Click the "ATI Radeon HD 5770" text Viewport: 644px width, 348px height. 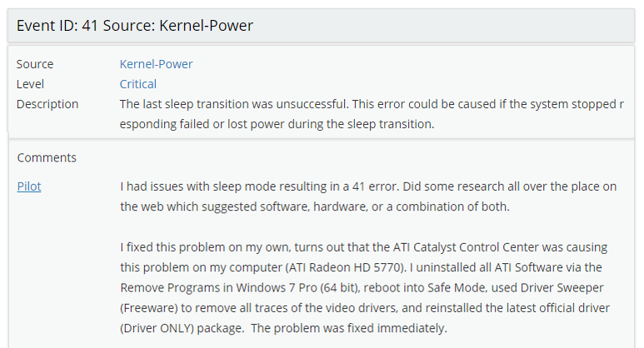[x=359, y=268]
